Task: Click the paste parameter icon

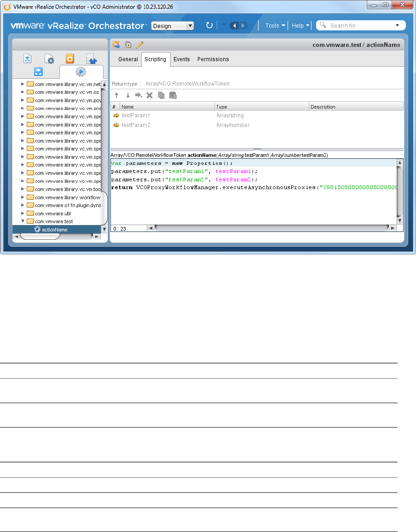Action: 173,95
